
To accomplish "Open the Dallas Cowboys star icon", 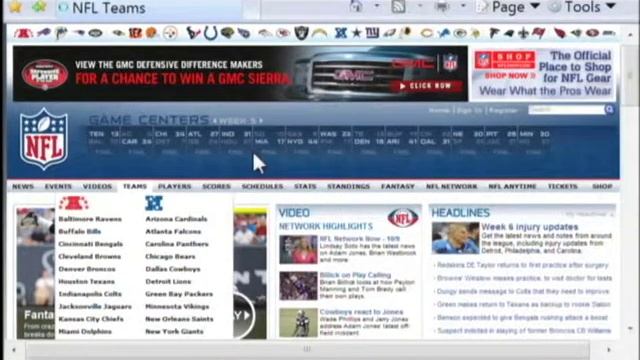I will tap(357, 33).
